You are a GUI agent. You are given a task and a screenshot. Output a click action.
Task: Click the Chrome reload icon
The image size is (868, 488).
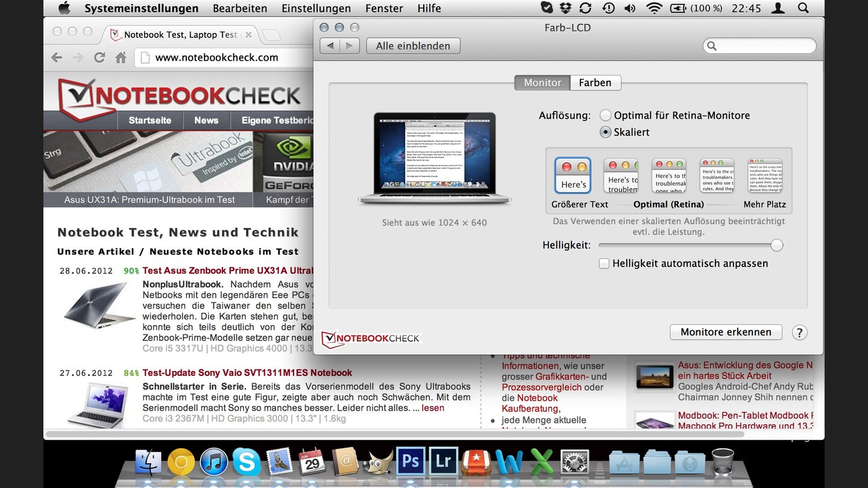(99, 58)
